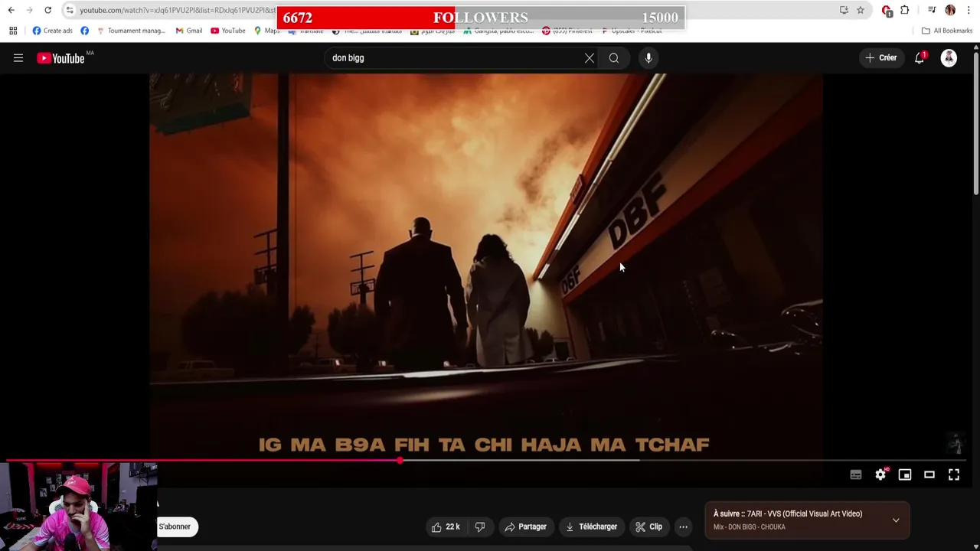Viewport: 980px width, 551px height.
Task: Toggle theater mode view
Action: [x=929, y=475]
